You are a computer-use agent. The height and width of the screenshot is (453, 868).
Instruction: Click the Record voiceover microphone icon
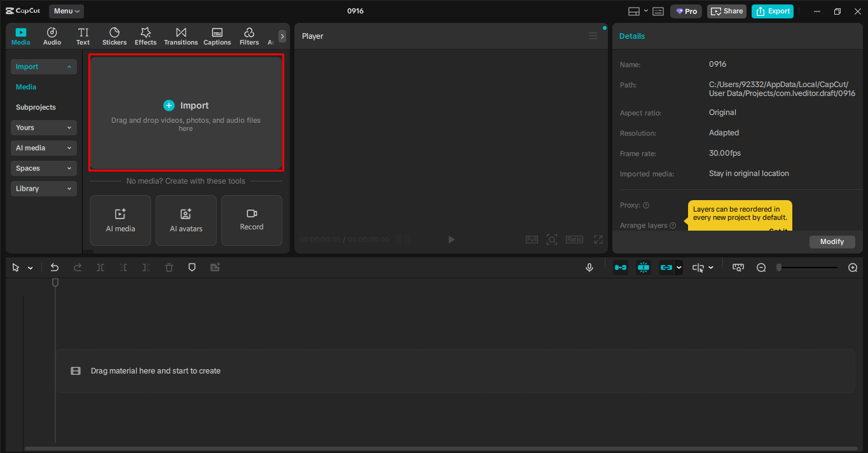[x=589, y=267]
